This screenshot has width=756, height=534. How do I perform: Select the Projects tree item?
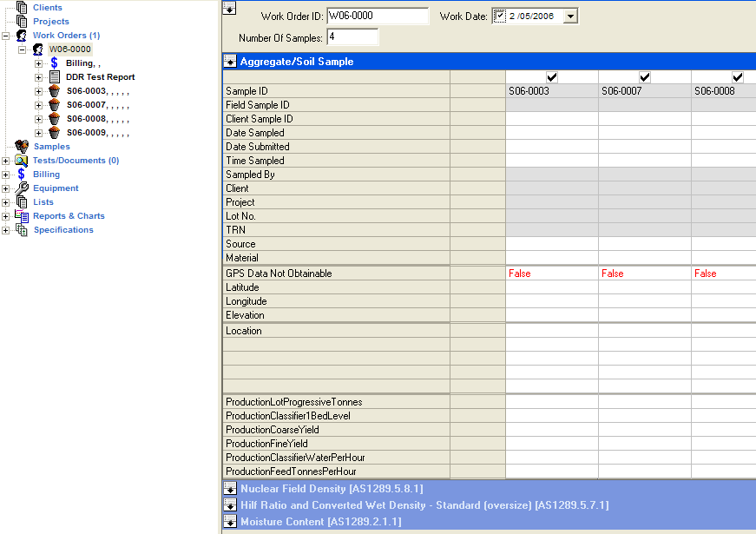[x=50, y=22]
